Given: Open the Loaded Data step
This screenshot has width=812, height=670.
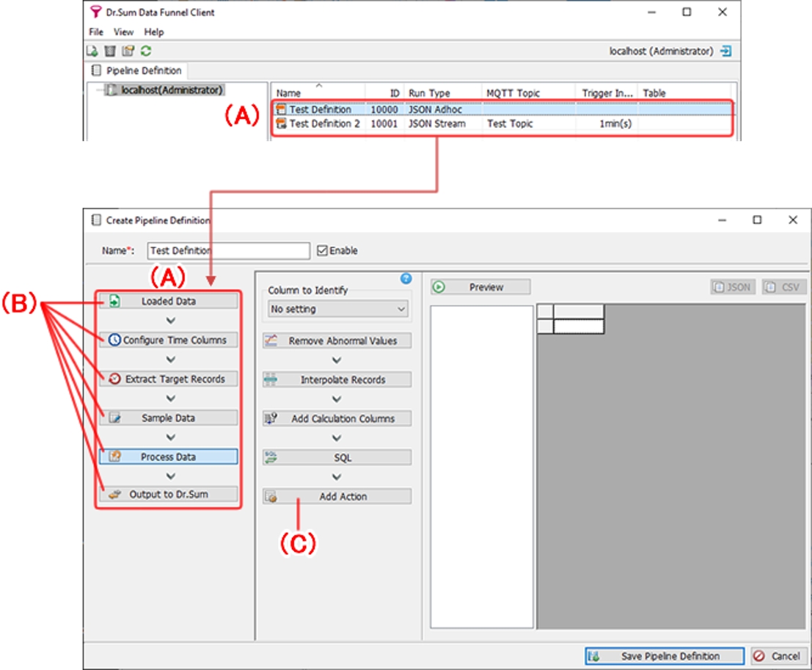Looking at the screenshot, I should [168, 301].
